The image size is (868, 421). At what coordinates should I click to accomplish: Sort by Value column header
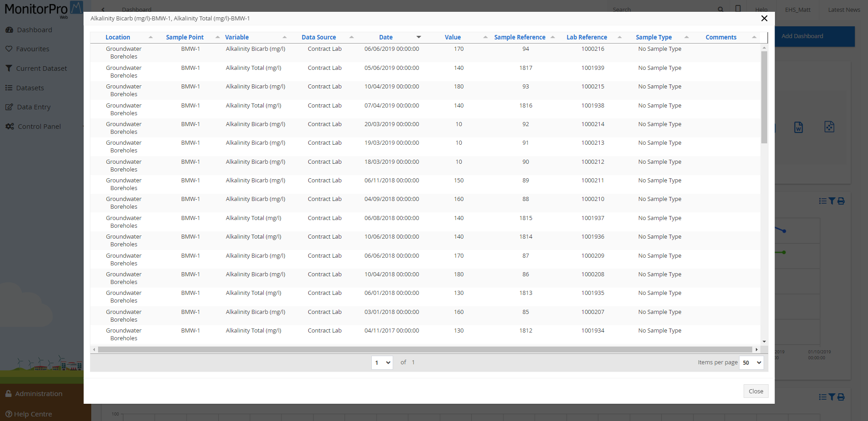click(453, 37)
